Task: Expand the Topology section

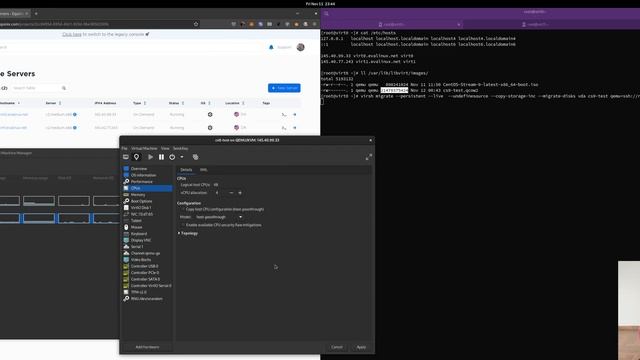Action: (188, 233)
